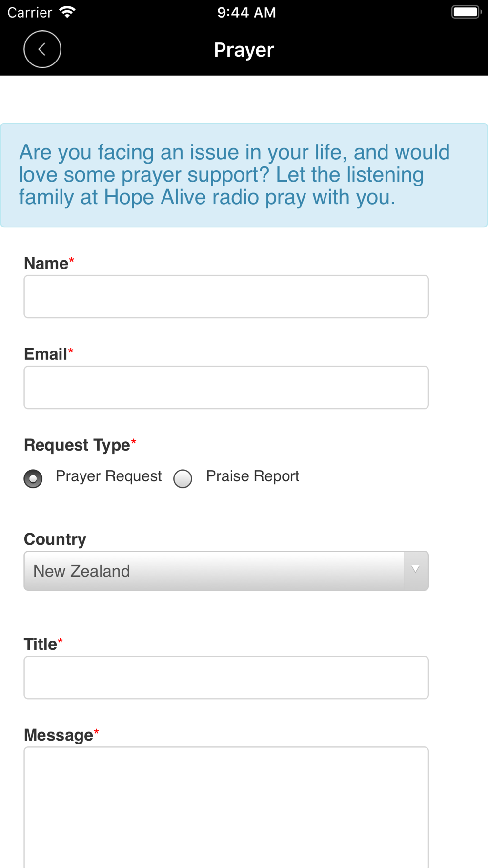Tap the Request Type field label

(77, 445)
